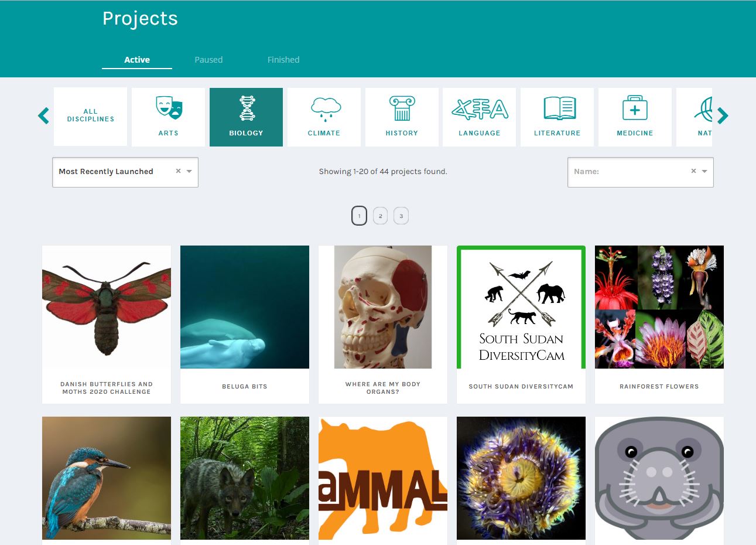Image resolution: width=756 pixels, height=545 pixels.
Task: Go to results page 1
Action: point(360,216)
